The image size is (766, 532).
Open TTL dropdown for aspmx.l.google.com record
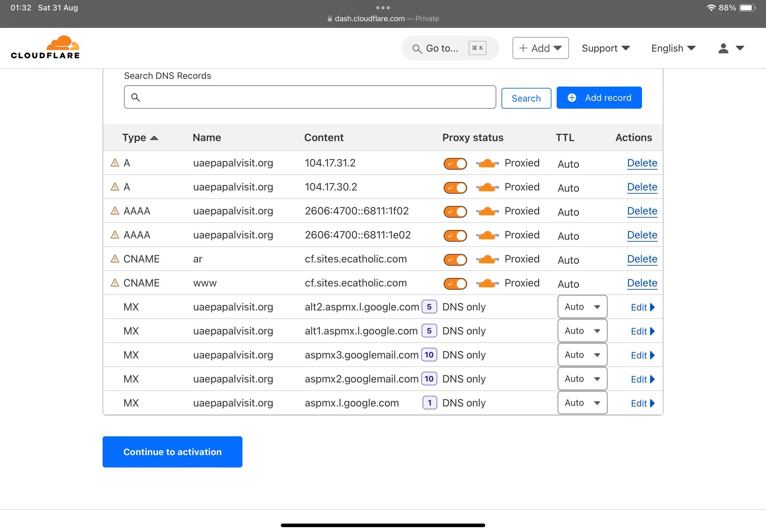pyautogui.click(x=582, y=403)
